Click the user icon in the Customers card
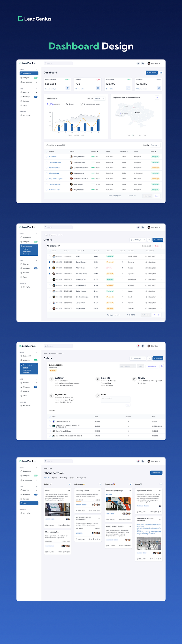This screenshot has width=182, height=644. (x=128, y=88)
